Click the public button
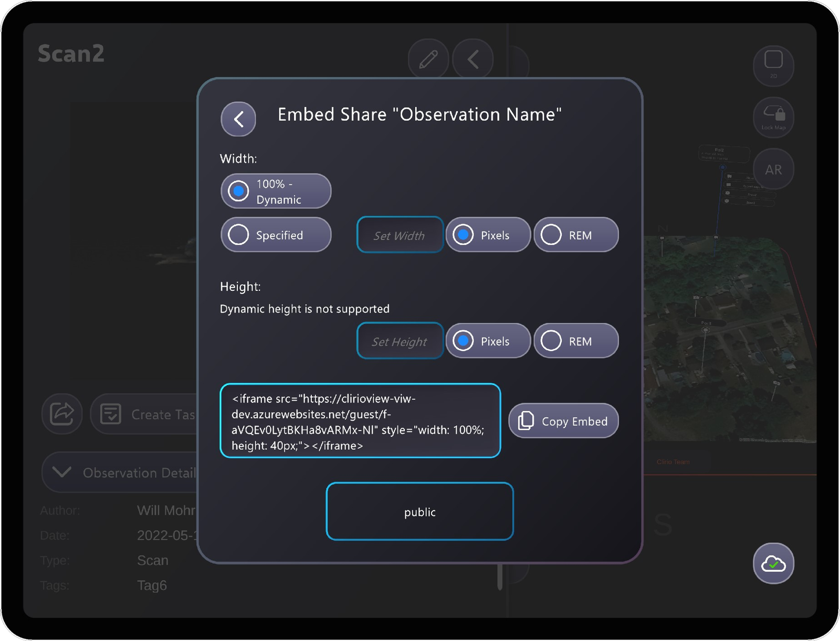 coord(419,512)
